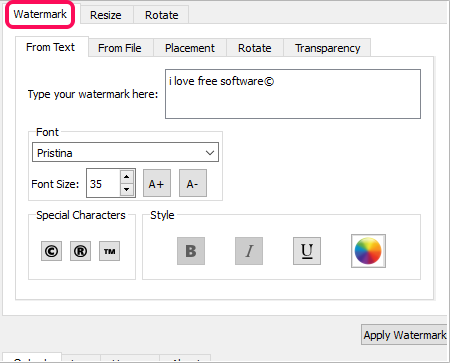
Task: Apply Watermark to the image
Action: (404, 335)
